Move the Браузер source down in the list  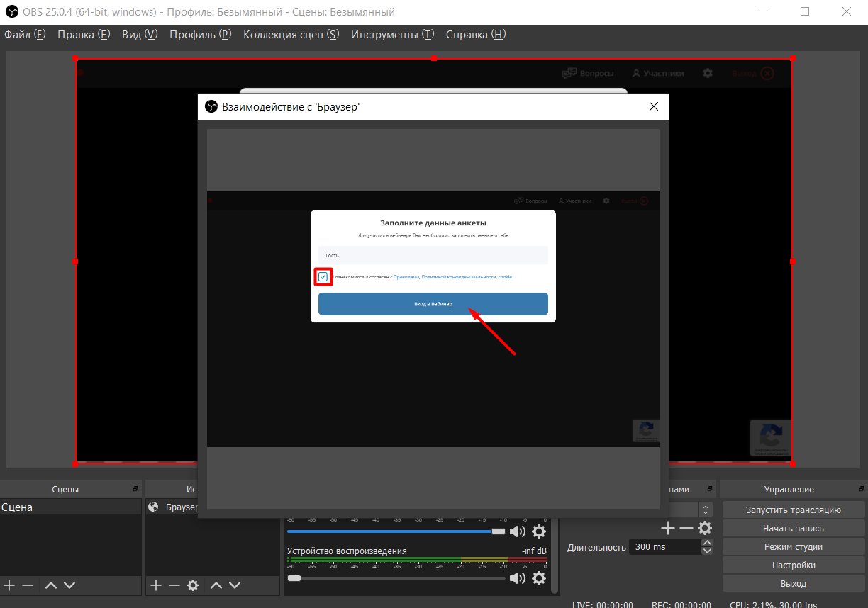(x=235, y=585)
